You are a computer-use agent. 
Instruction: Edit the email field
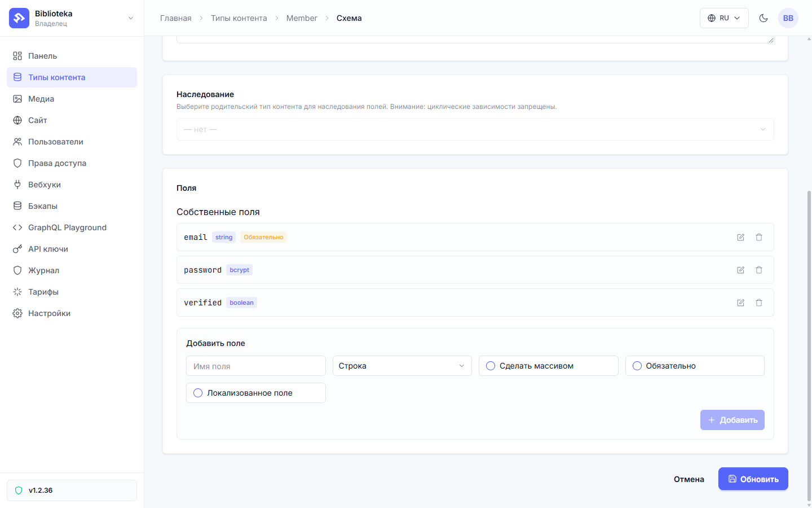tap(740, 237)
